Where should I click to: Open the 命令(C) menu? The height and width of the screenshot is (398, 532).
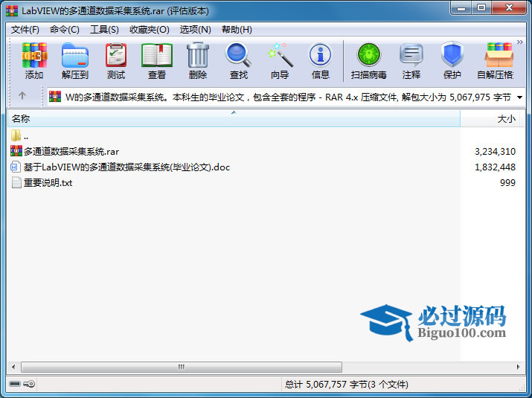coord(65,30)
